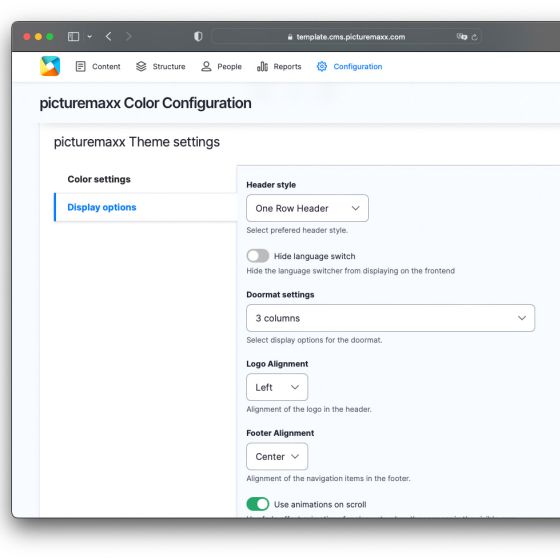
Task: Click the Reports bar chart icon
Action: [x=262, y=66]
